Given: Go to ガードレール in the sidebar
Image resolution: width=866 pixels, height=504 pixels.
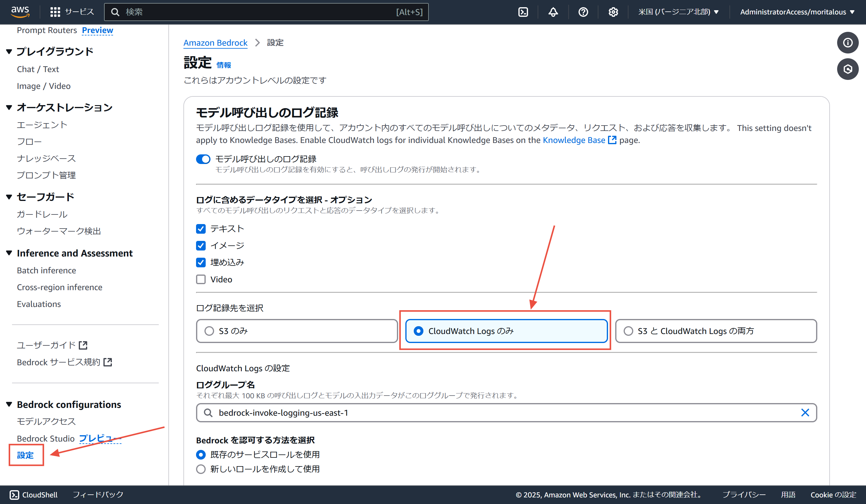Looking at the screenshot, I should (x=42, y=214).
